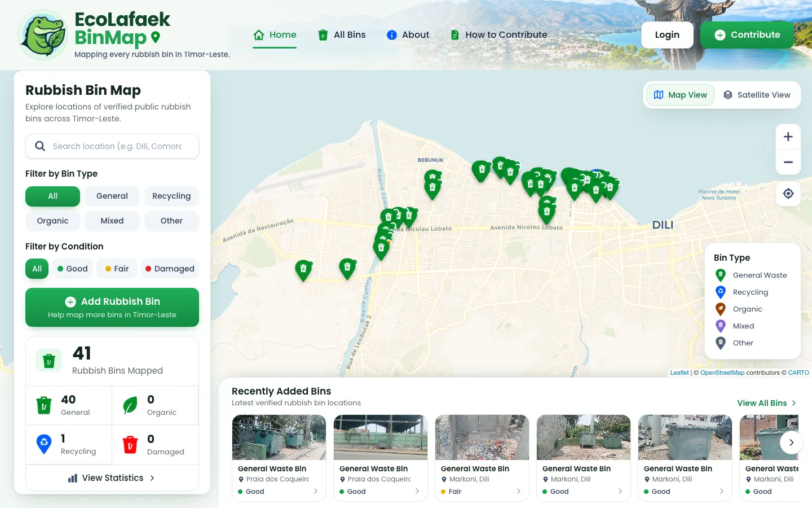The image size is (812, 508).
Task: Open the About page
Action: pos(408,35)
